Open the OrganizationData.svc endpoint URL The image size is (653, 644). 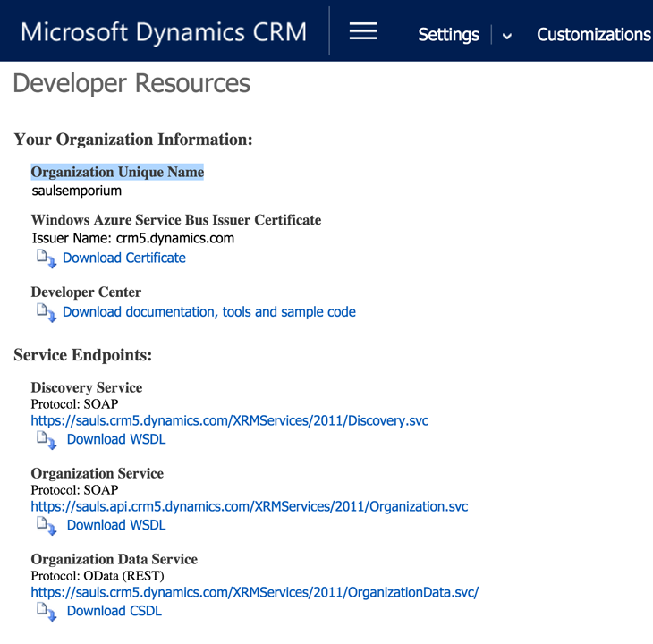click(x=255, y=592)
